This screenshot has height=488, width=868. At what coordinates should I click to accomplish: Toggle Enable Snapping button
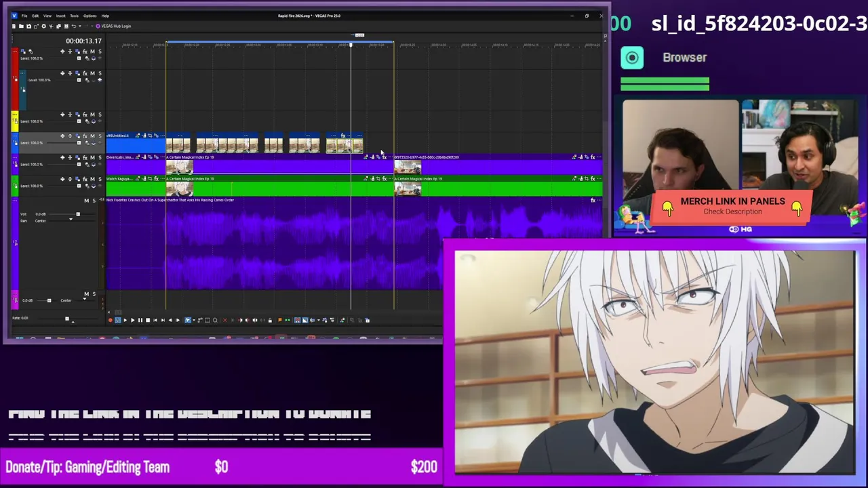[297, 320]
